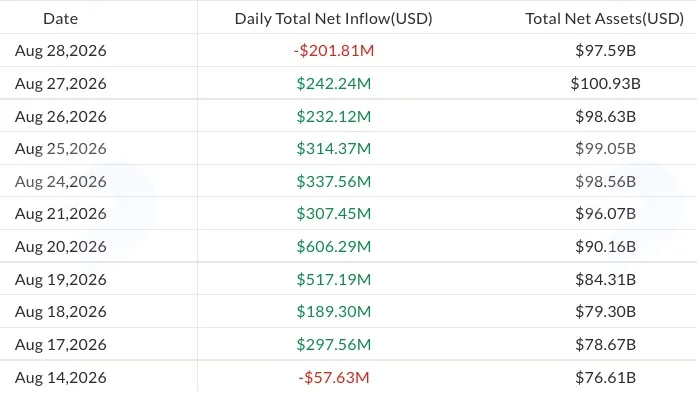Click the Aug 27,2026 row date
697x399 pixels.
(60, 84)
